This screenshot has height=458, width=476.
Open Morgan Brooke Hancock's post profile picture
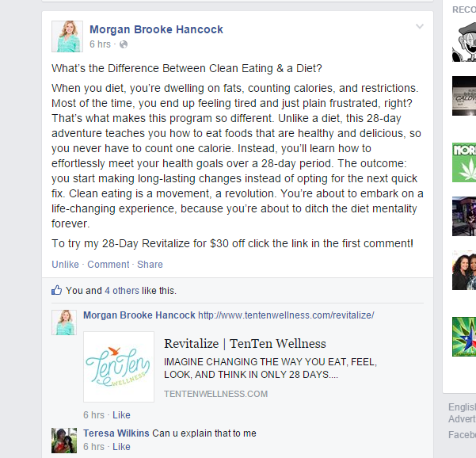coord(67,36)
